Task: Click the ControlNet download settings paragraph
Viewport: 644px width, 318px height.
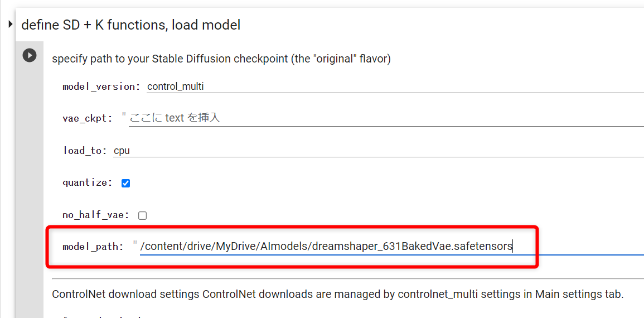Action: (337, 294)
